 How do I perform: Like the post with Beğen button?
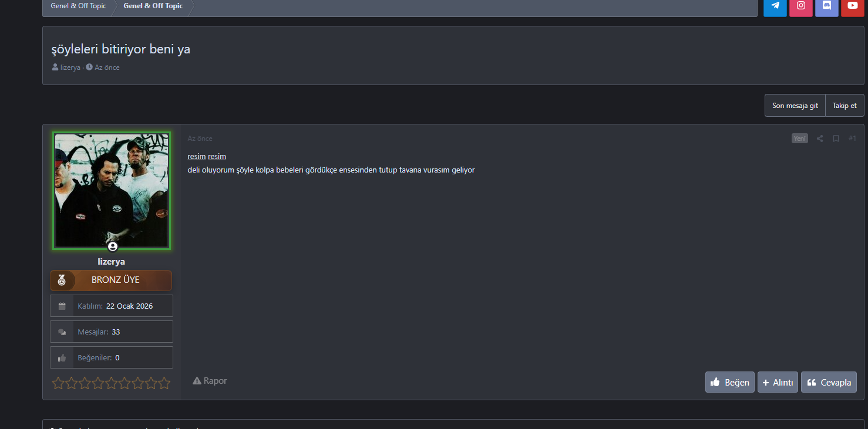pos(730,382)
